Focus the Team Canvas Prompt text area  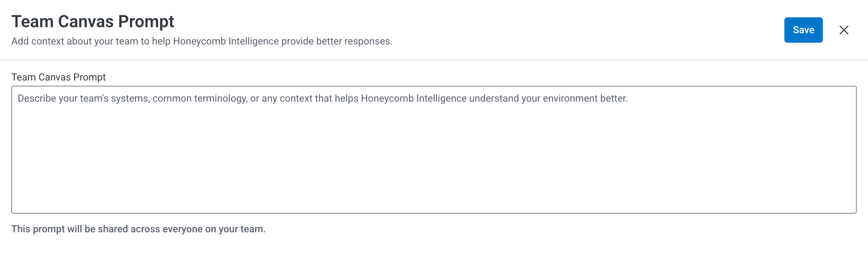434,155
